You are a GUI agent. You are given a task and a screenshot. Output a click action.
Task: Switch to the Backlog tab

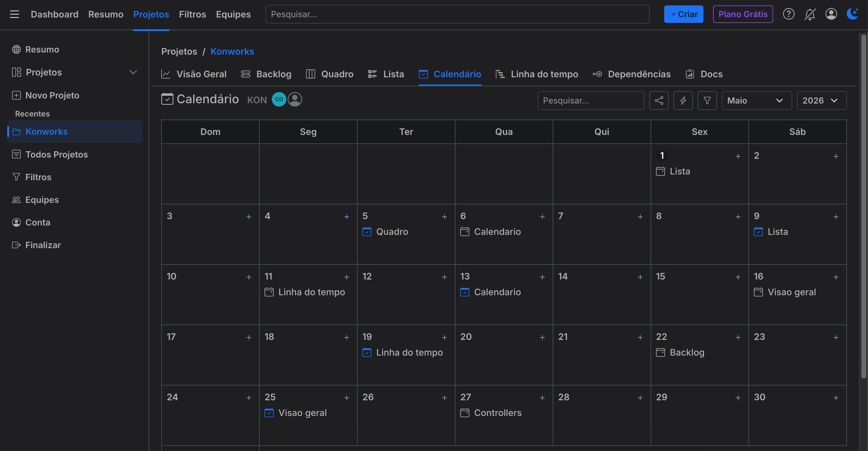[x=266, y=74]
